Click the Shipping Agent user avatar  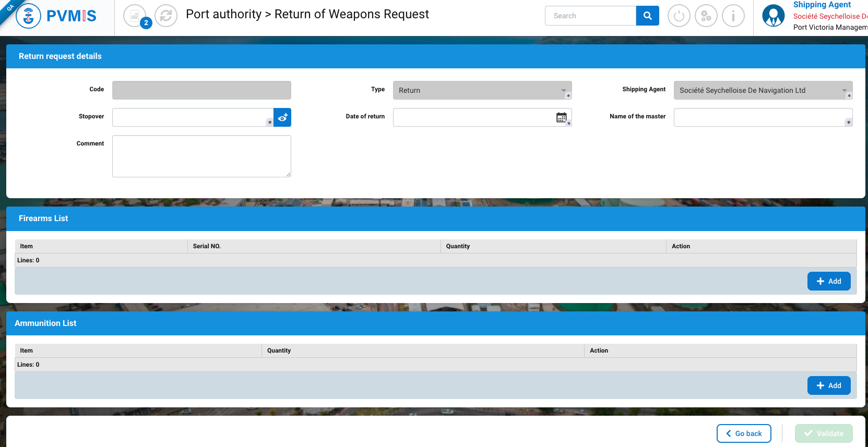point(773,16)
